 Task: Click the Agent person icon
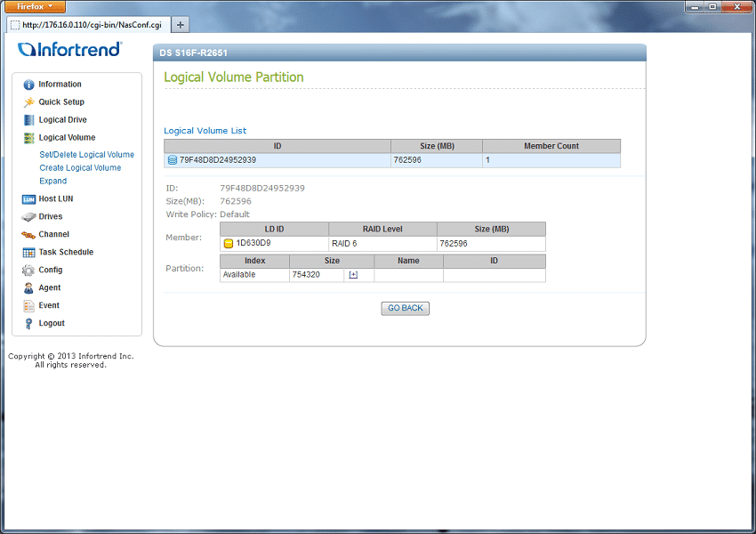[28, 288]
